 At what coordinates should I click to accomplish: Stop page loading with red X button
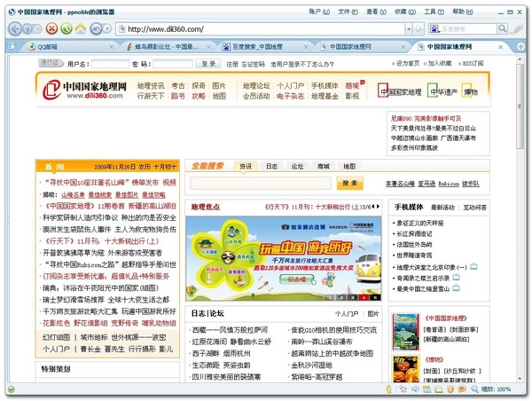click(x=51, y=29)
